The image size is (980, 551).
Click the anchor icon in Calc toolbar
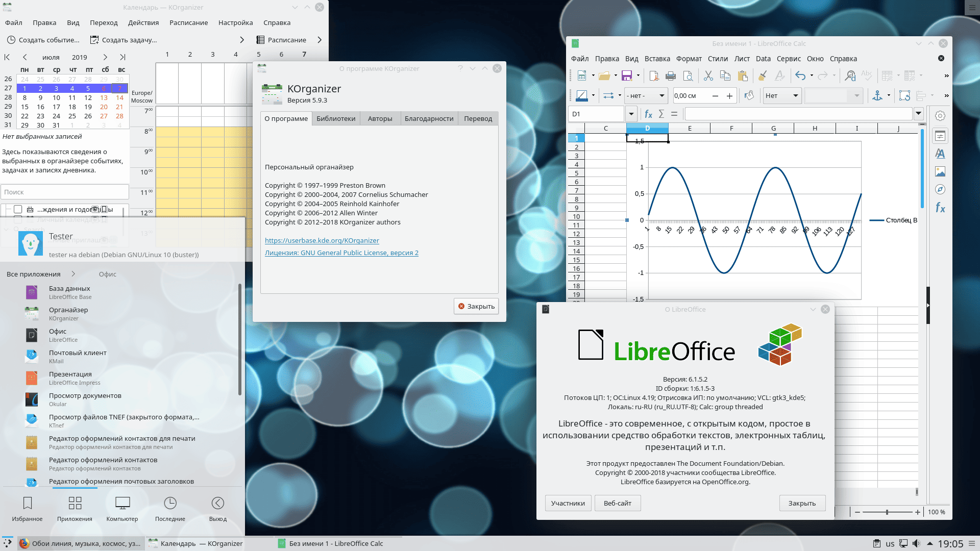pos(877,95)
